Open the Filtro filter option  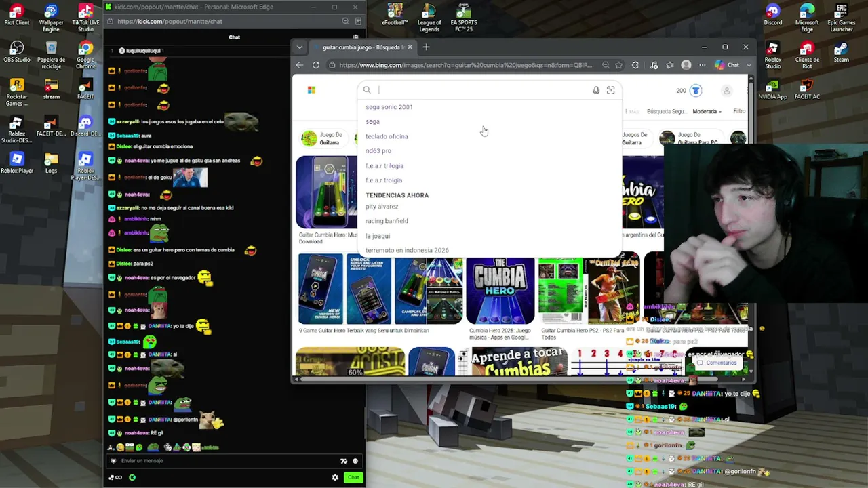point(739,111)
